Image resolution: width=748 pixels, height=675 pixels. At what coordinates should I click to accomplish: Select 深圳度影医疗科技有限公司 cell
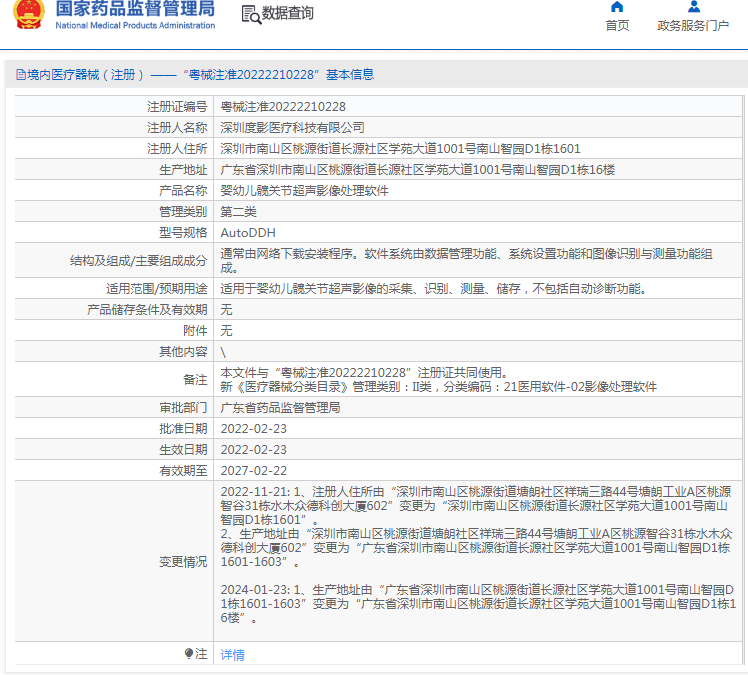coord(292,127)
